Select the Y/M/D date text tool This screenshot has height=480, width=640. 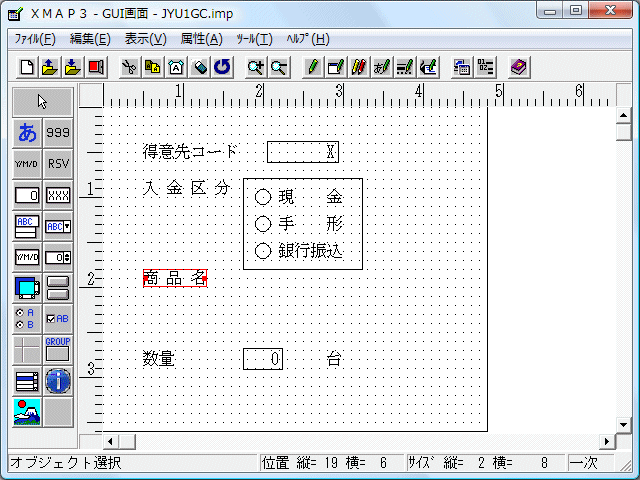(x=27, y=164)
